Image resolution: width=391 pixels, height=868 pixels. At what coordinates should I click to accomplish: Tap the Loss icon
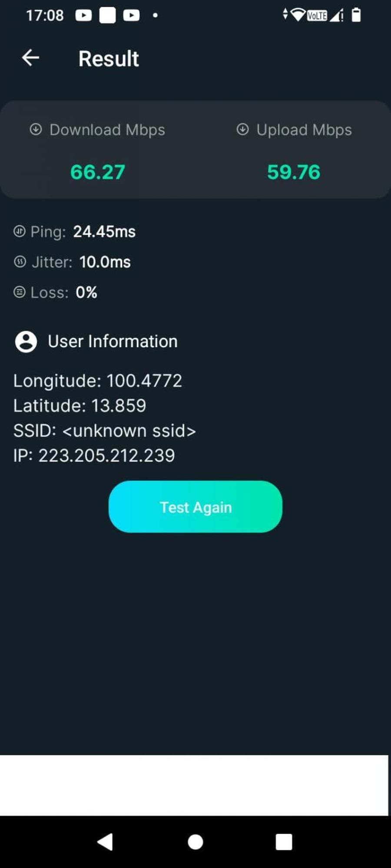pos(20,292)
